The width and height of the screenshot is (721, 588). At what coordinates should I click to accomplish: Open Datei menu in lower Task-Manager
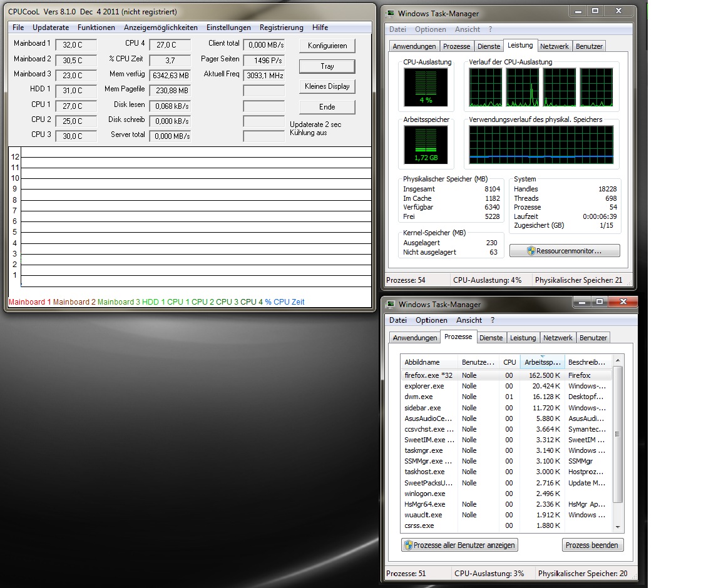[398, 320]
